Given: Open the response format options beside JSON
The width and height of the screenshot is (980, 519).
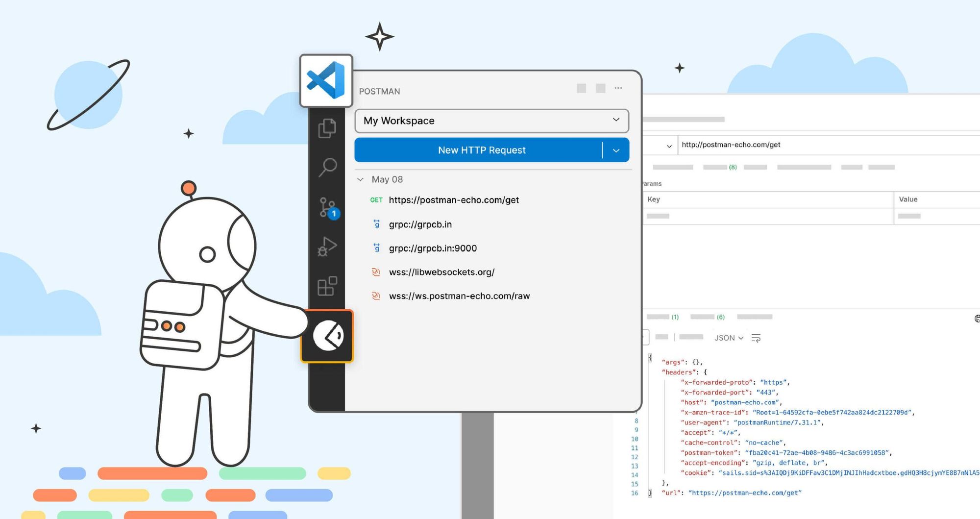Looking at the screenshot, I should point(757,338).
